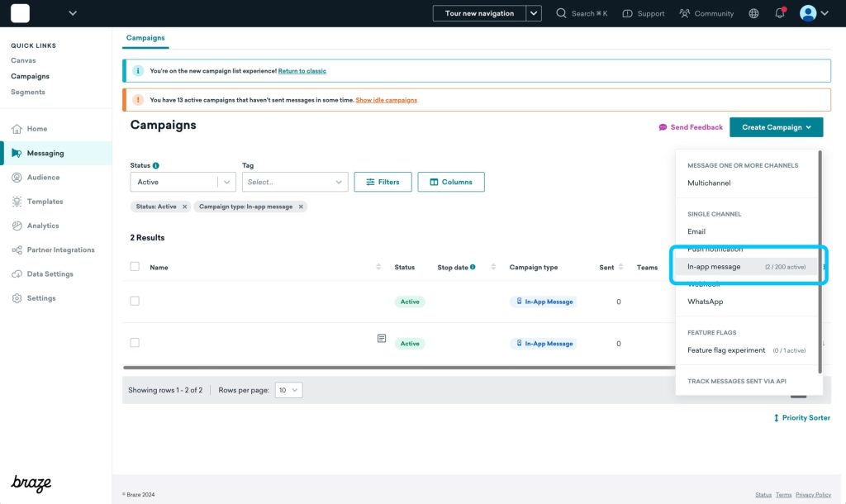Click the Braze logo at bottom left
This screenshot has width=846, height=504.
click(x=31, y=483)
